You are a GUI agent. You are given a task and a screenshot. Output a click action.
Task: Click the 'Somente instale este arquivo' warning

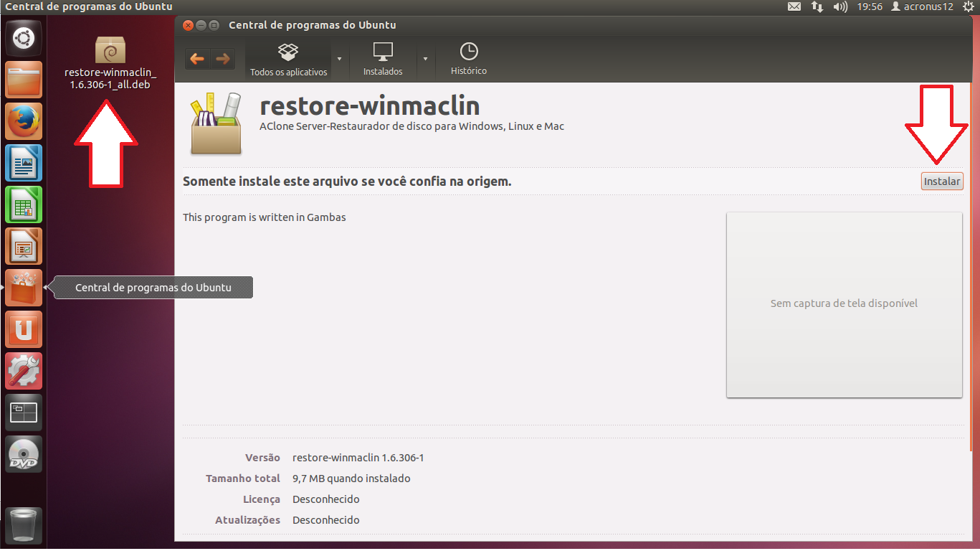tap(347, 182)
